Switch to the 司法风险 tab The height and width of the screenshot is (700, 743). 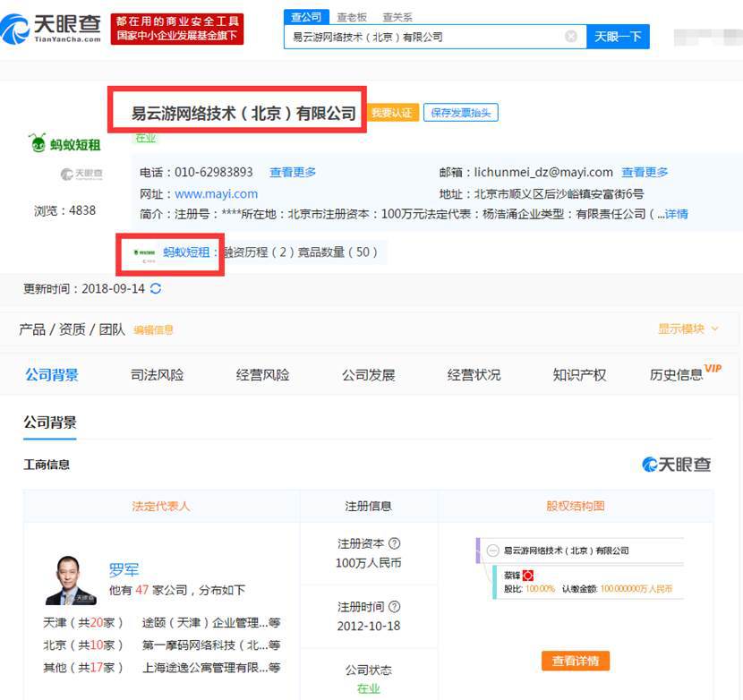click(157, 375)
